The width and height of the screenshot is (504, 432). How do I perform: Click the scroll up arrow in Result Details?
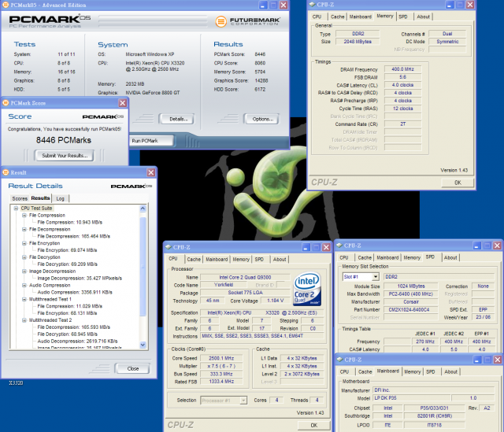coord(143,209)
